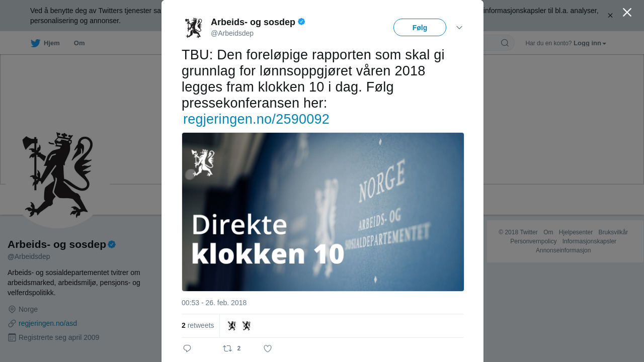View the 2 retweets list
The height and width of the screenshot is (362, 644).
[198, 326]
